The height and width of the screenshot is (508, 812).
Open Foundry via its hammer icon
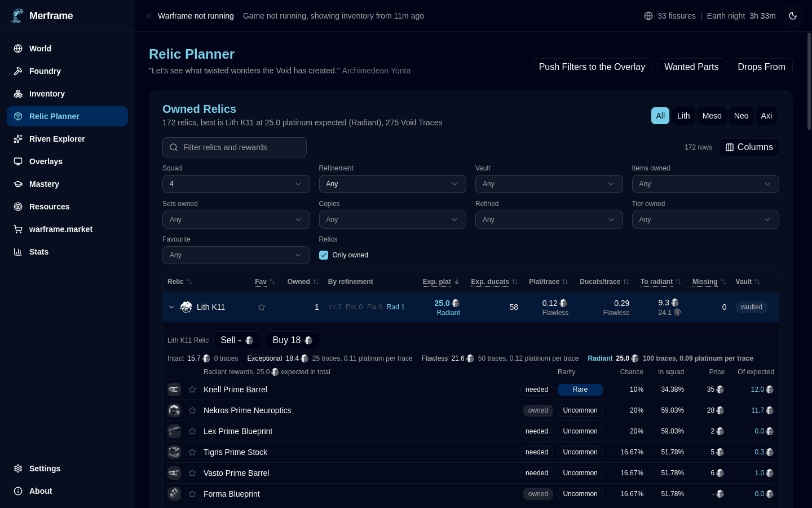tap(18, 71)
